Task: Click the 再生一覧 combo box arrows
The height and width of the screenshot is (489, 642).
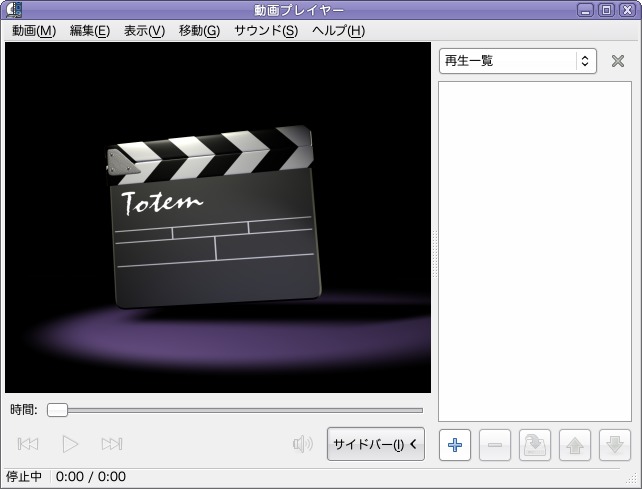Action: click(x=585, y=61)
